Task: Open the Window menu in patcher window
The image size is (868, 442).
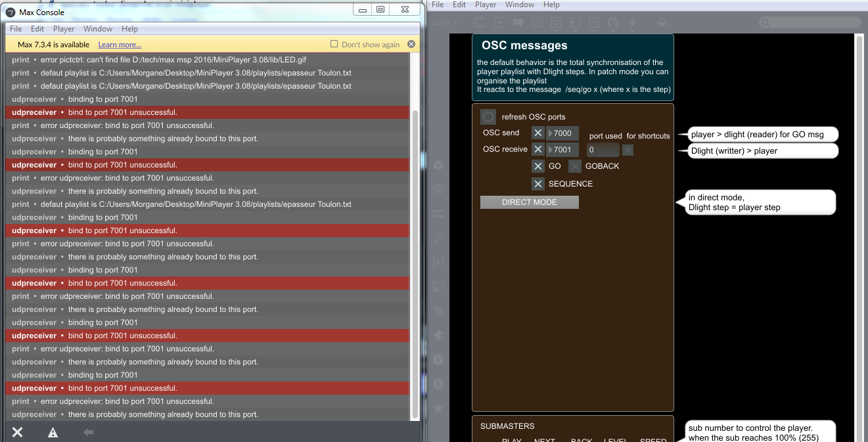Action: click(519, 5)
